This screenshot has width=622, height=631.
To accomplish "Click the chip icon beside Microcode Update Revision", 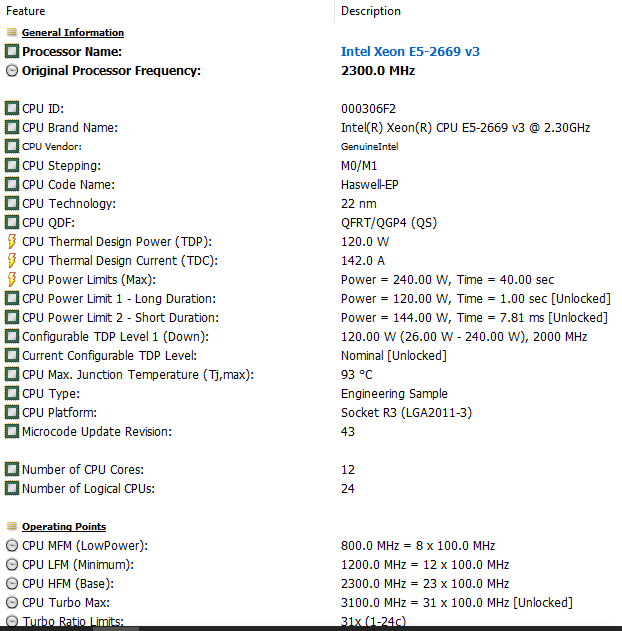I will click(12, 431).
